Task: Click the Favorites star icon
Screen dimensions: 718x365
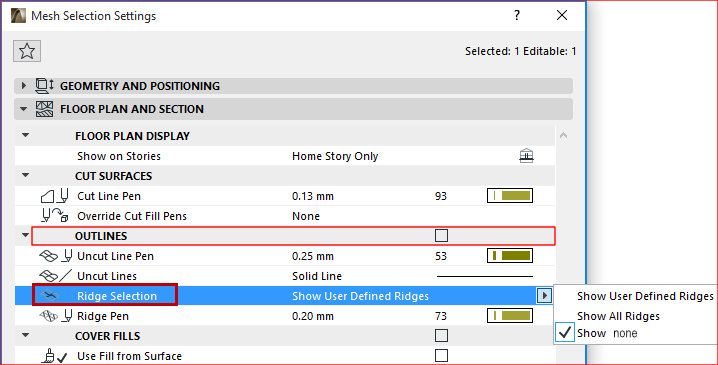Action: [x=27, y=51]
